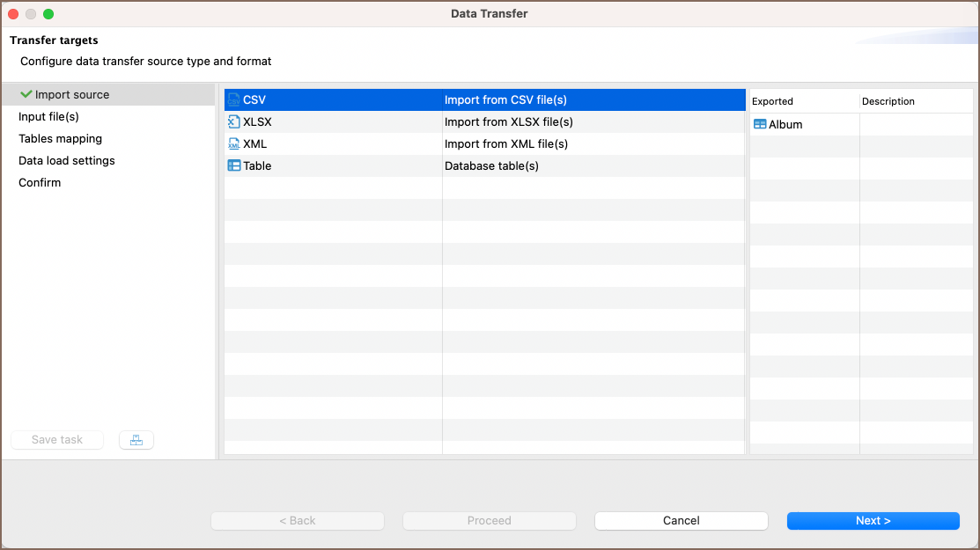Go to the Tables mapping step

tap(60, 139)
